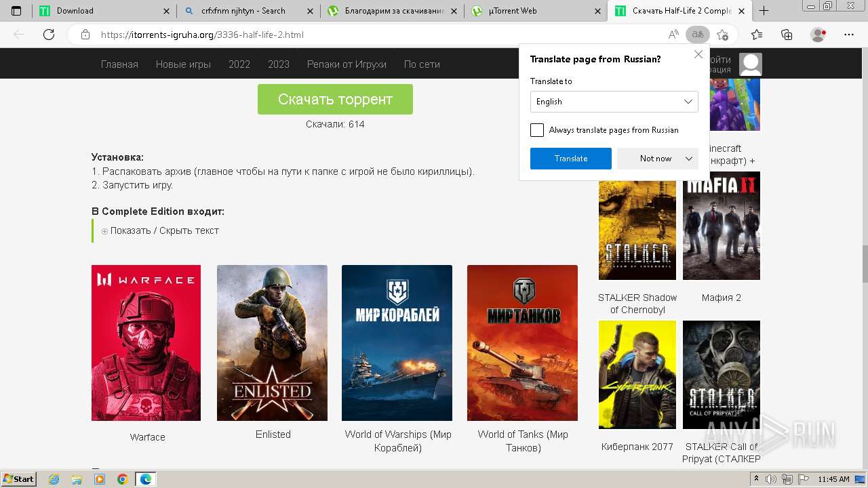Image resolution: width=868 pixels, height=488 pixels.
Task: Open 2023 menu item
Action: pos(279,64)
